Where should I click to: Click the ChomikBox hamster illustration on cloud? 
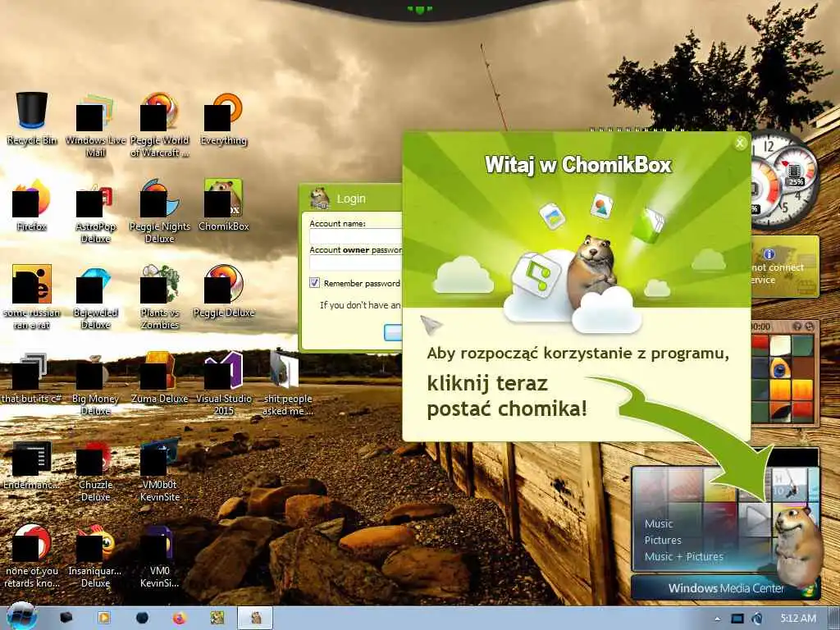pyautogui.click(x=591, y=271)
